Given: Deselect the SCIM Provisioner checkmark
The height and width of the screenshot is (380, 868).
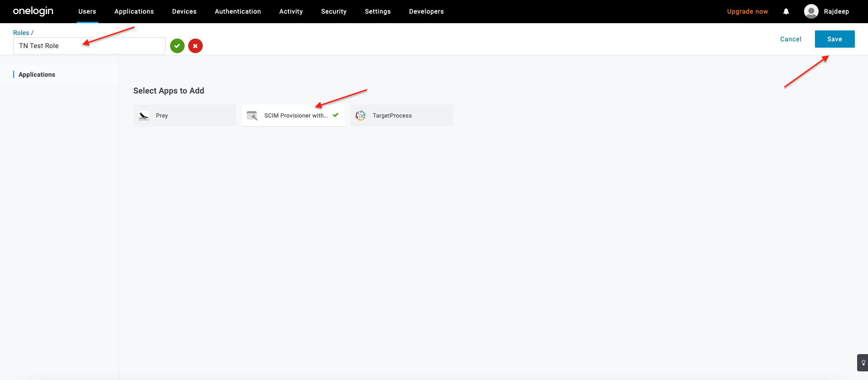Looking at the screenshot, I should pos(336,115).
